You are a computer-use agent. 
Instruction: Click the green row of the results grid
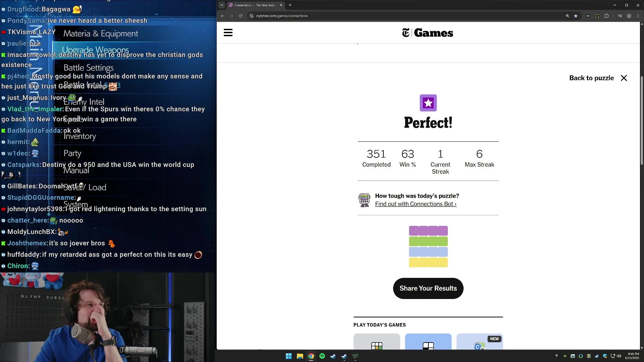point(428,241)
